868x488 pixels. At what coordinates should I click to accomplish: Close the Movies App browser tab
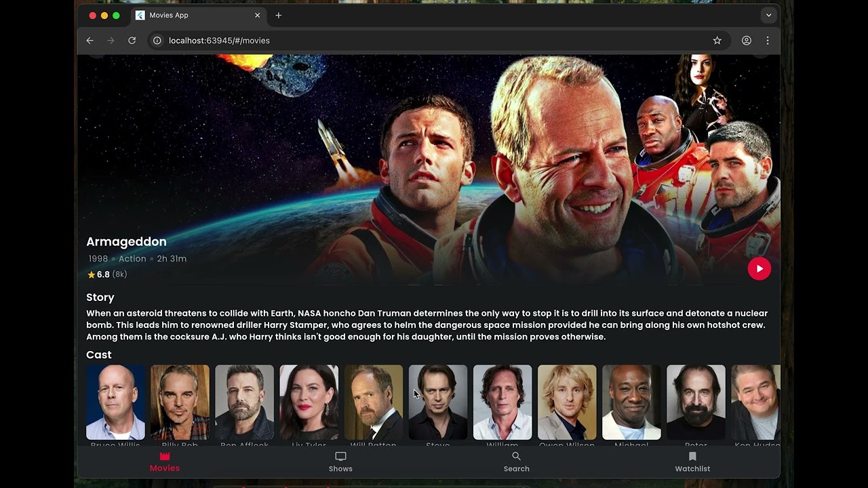tap(257, 15)
